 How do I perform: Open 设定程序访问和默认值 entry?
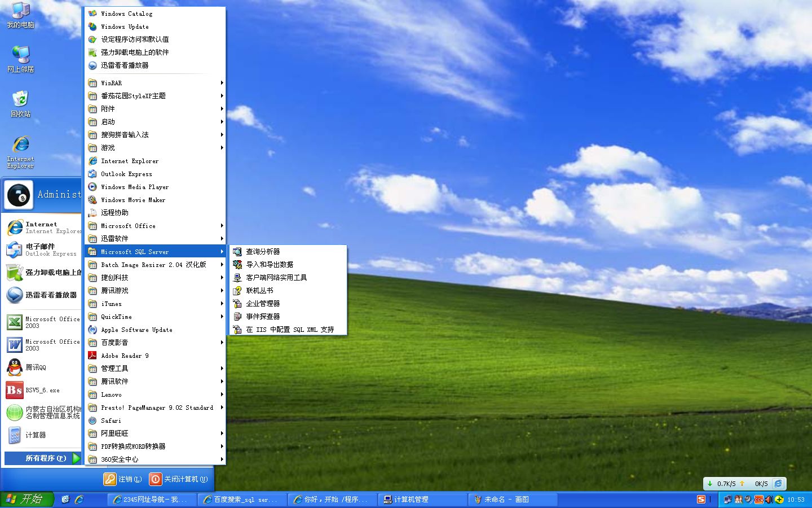point(155,40)
